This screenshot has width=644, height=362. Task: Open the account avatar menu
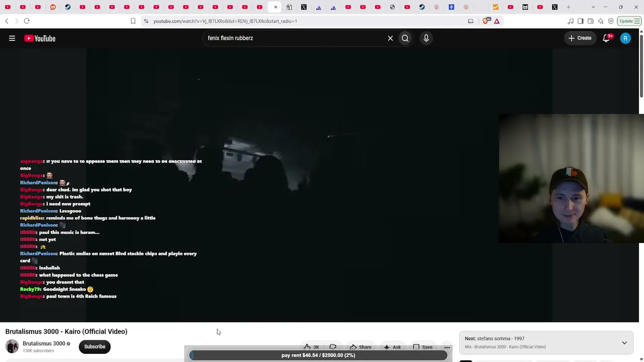coord(625,38)
